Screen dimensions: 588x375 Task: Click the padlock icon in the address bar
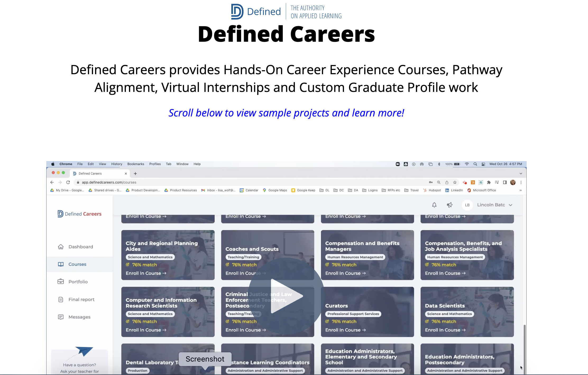coord(78,182)
